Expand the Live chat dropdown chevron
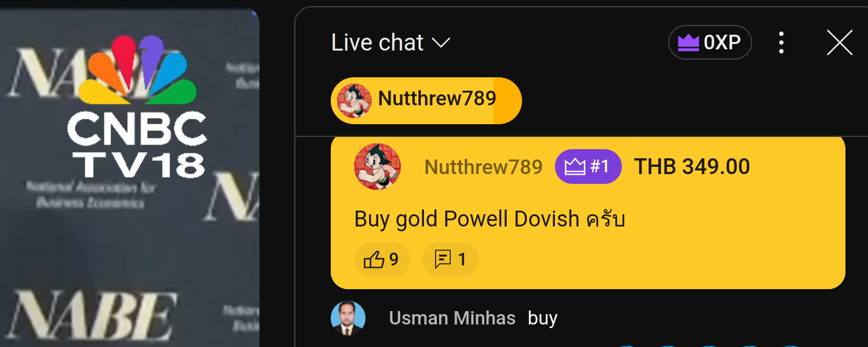Viewport: 868px width, 347px height. [x=440, y=43]
